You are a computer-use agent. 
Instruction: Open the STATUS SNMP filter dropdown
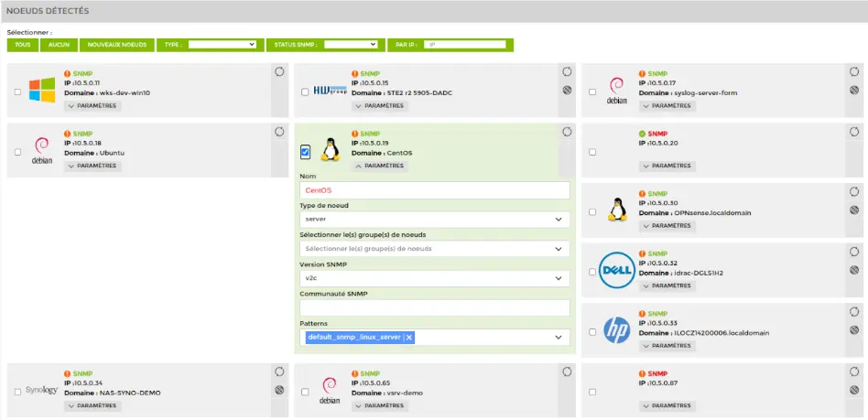[x=350, y=44]
